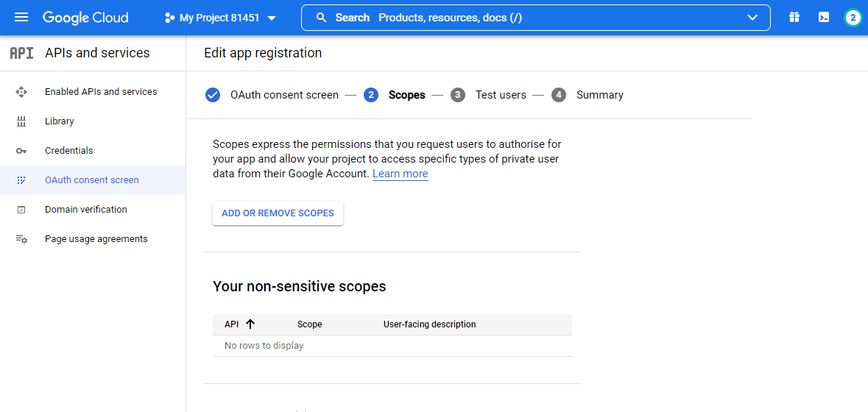This screenshot has width=868, height=412.
Task: Click the No rows to display text
Action: 264,346
